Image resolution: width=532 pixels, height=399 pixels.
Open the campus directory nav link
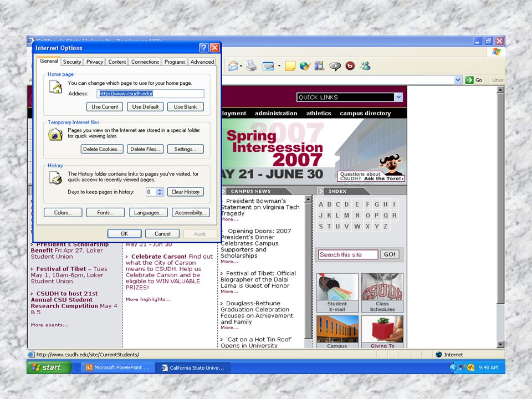(365, 113)
